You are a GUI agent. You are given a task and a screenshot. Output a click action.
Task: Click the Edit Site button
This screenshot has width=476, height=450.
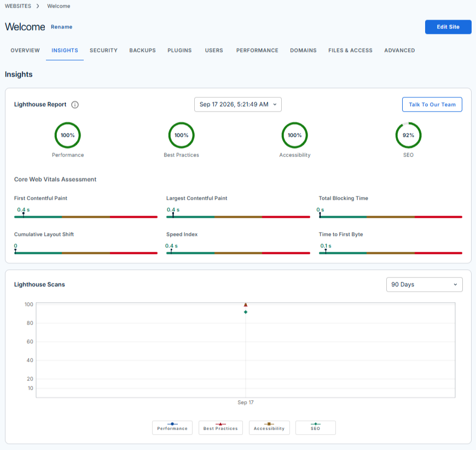(x=448, y=27)
